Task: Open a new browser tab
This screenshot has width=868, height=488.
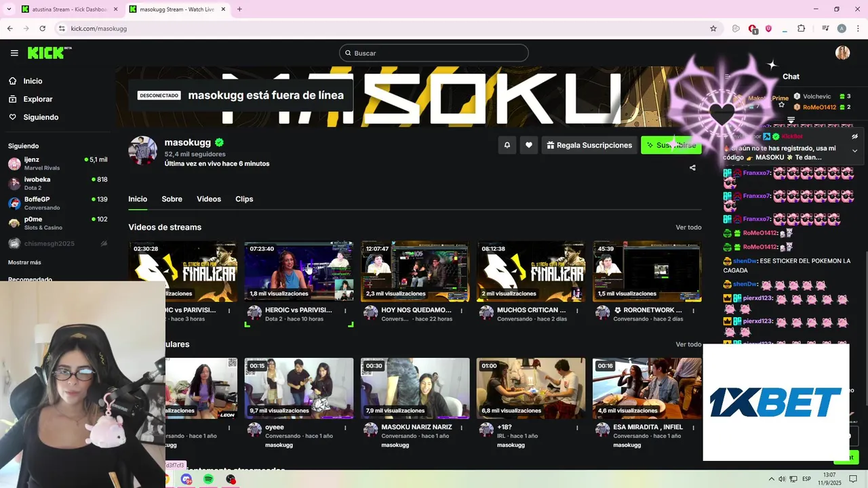Action: [239, 9]
